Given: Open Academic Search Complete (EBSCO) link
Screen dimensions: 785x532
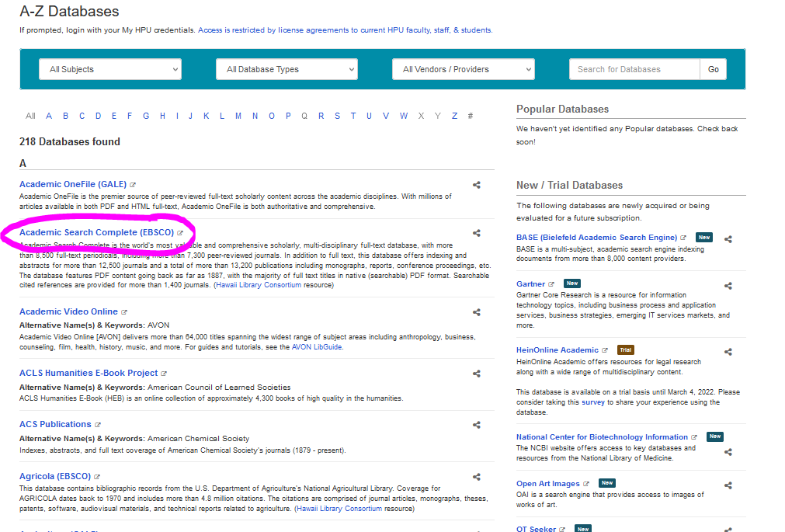Looking at the screenshot, I should point(96,232).
